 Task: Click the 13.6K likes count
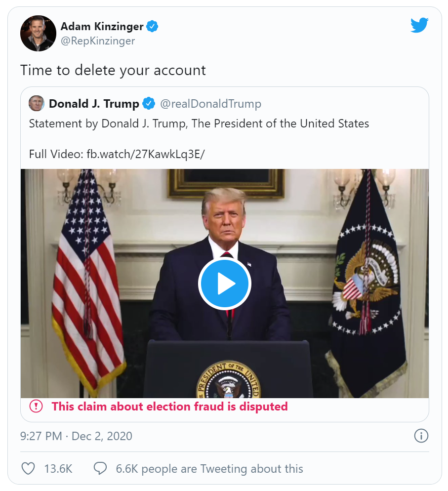tap(58, 468)
